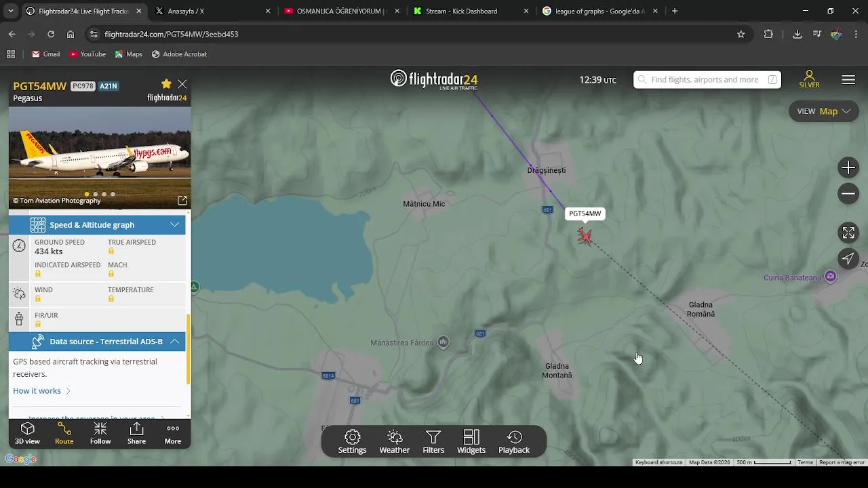Click the Mănăstirea Fârdea map marker

(x=443, y=342)
